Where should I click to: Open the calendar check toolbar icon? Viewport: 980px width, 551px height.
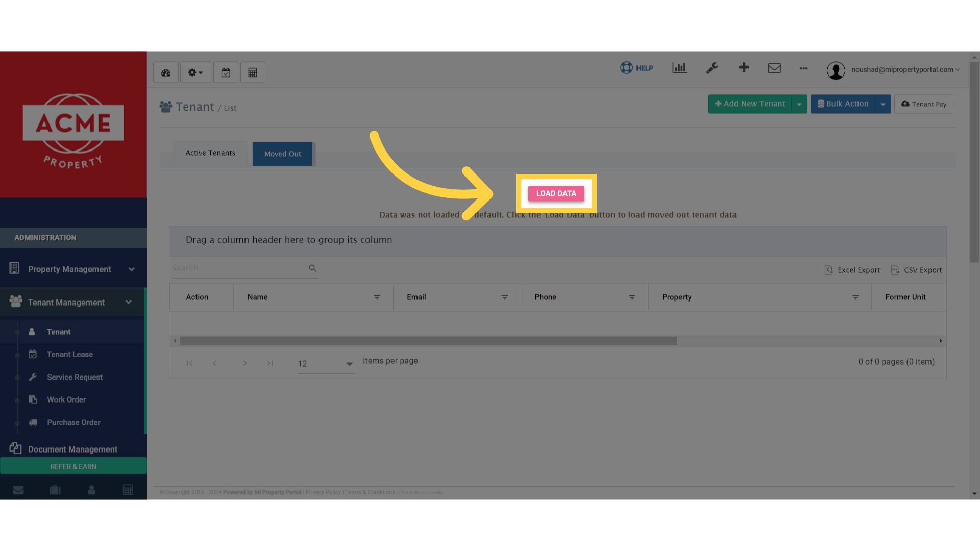coord(226,72)
